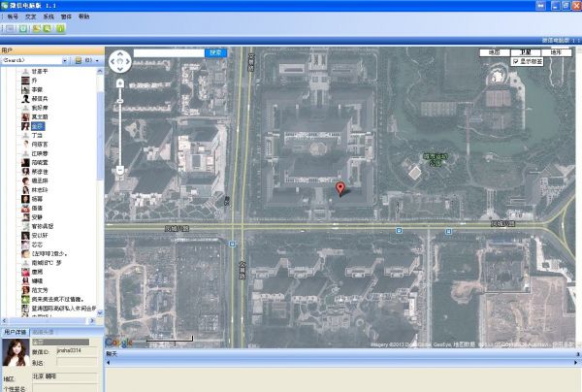The height and width of the screenshot is (392, 582).
Task: Zoom in with the map plus button
Action: pos(120,83)
